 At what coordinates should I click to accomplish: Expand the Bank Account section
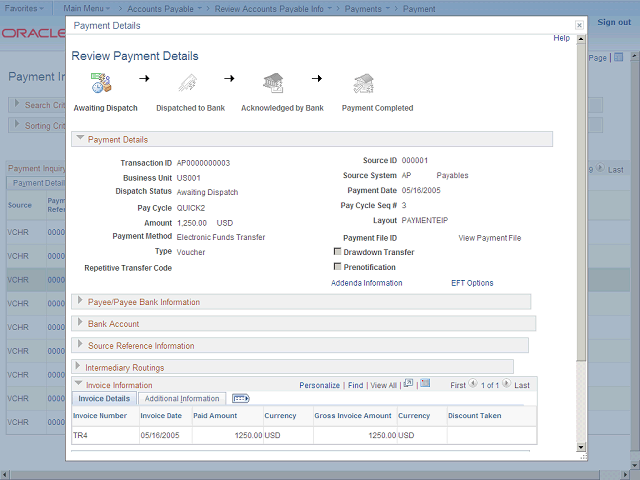[x=80, y=322]
